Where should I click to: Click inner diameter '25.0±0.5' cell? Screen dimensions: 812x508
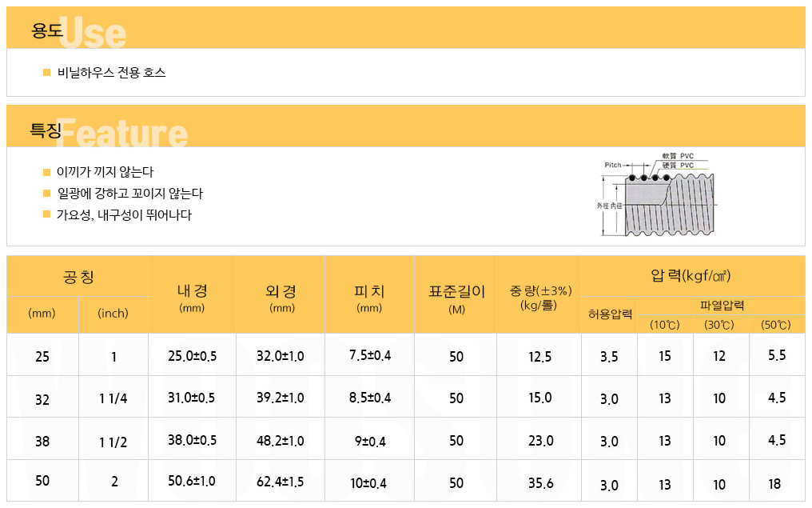point(192,356)
